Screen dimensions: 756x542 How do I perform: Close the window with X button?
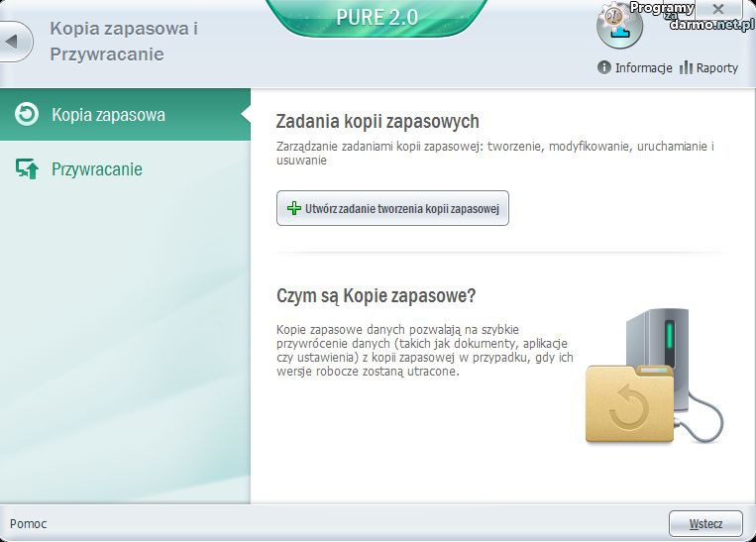(x=718, y=10)
